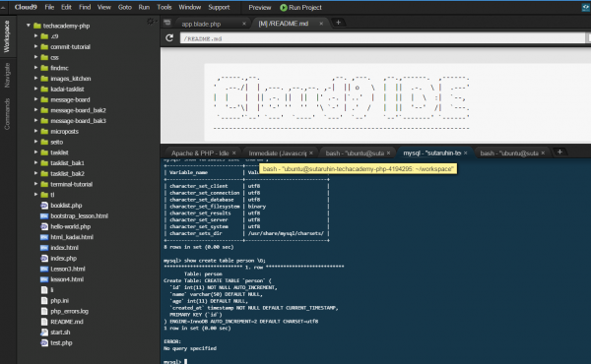591x364 pixels.
Task: Select the mysql terminal tab
Action: click(x=432, y=153)
